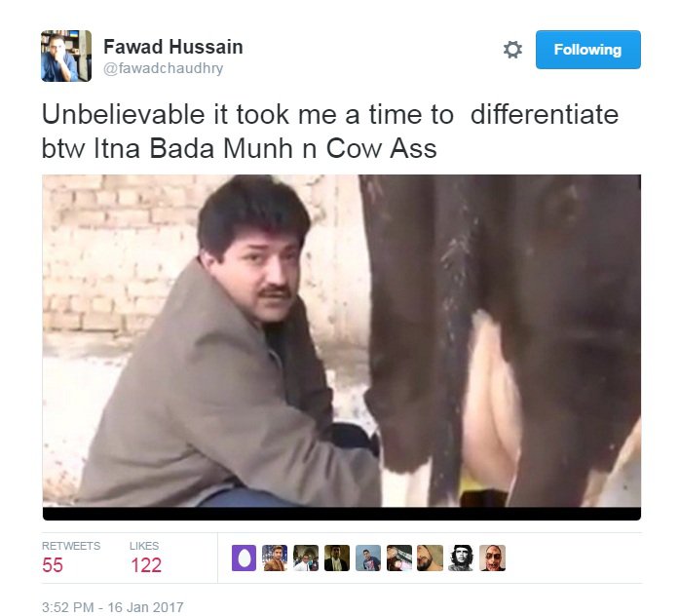Open the 3:52 PM 16 Jan 2017 timestamp
The image size is (679, 616).
tap(113, 607)
